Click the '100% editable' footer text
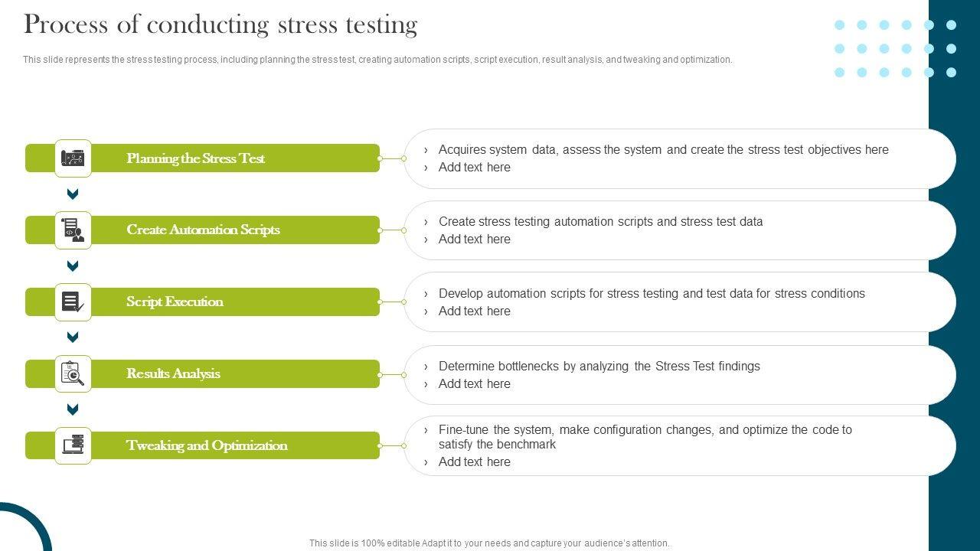The image size is (980, 551). 489,543
